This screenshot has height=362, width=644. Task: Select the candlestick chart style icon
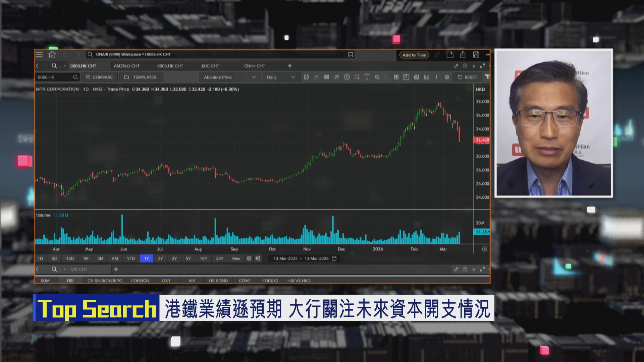pyautogui.click(x=307, y=77)
